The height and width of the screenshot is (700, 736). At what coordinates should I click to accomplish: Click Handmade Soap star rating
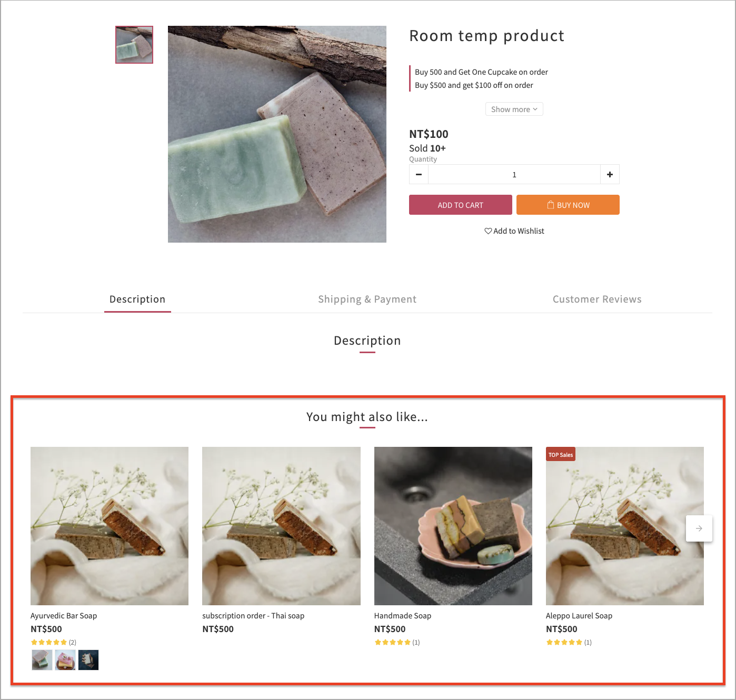(x=392, y=642)
